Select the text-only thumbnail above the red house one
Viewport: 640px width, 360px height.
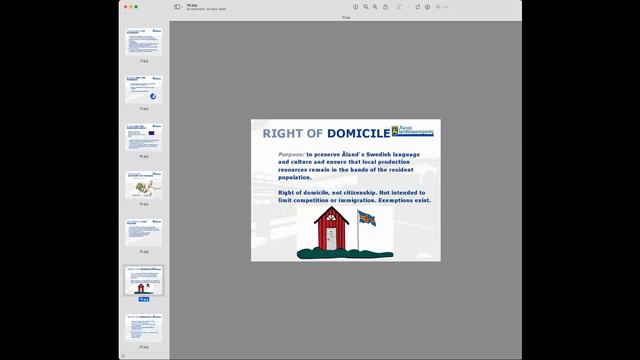(144, 233)
